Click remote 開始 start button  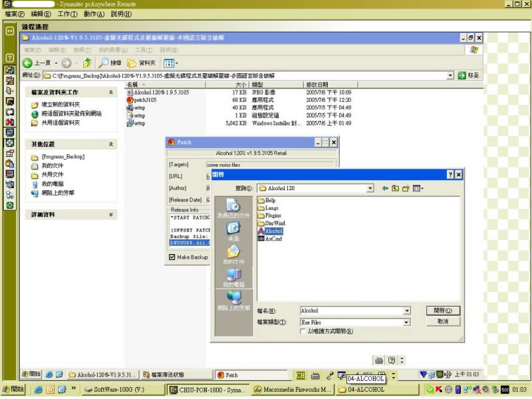[x=31, y=374]
